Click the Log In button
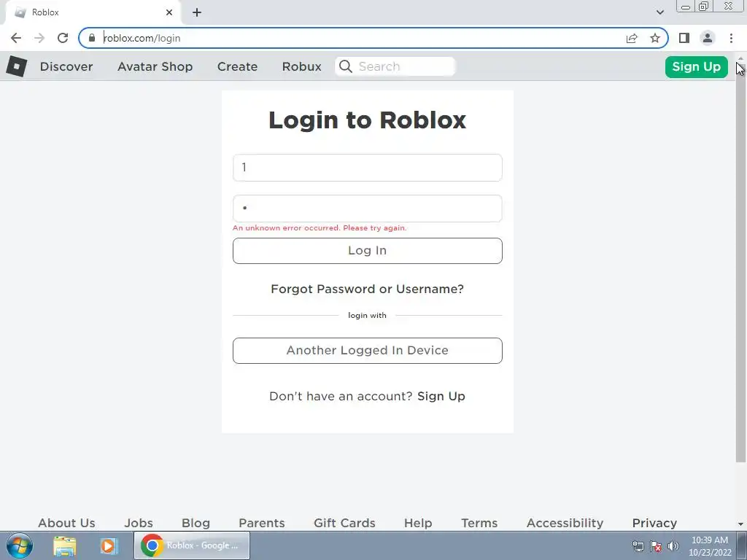747x560 pixels. click(x=368, y=251)
